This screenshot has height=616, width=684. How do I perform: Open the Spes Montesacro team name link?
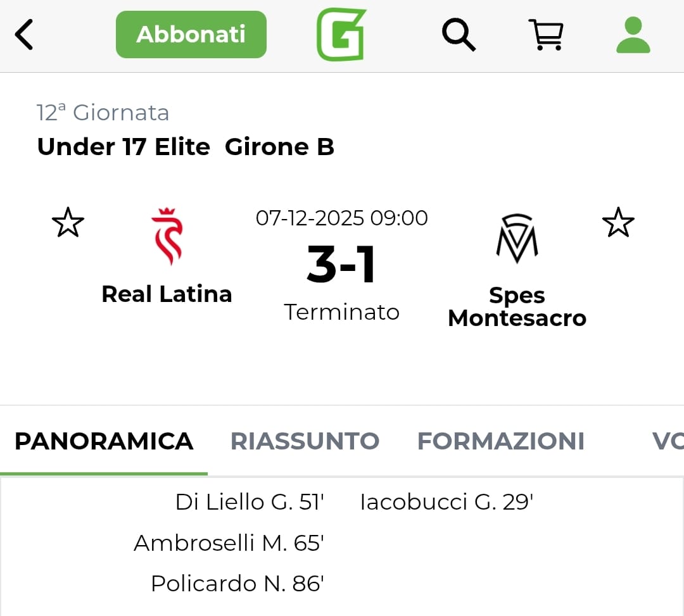tap(517, 306)
